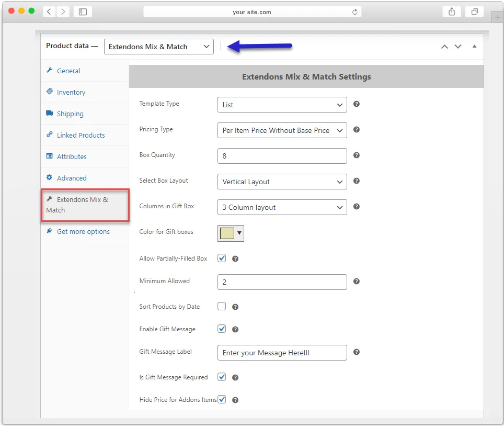Open the Product data type dropdown
This screenshot has height=427, width=504.
click(x=158, y=46)
